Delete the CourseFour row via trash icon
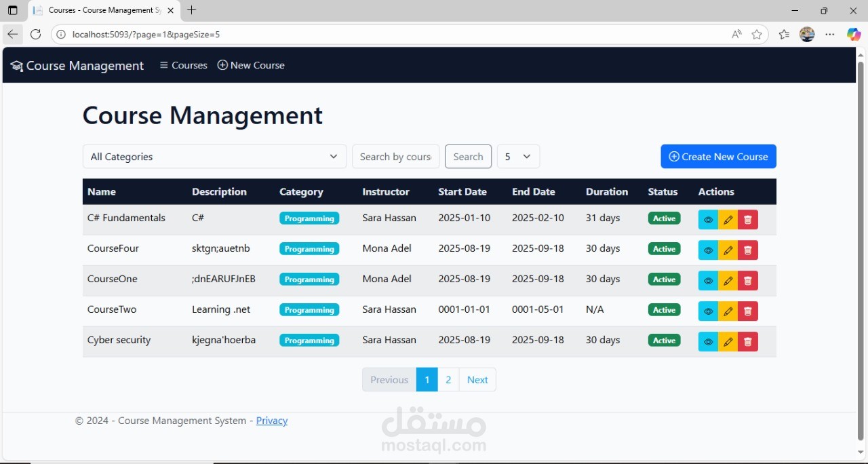The width and height of the screenshot is (868, 464). [x=748, y=250]
